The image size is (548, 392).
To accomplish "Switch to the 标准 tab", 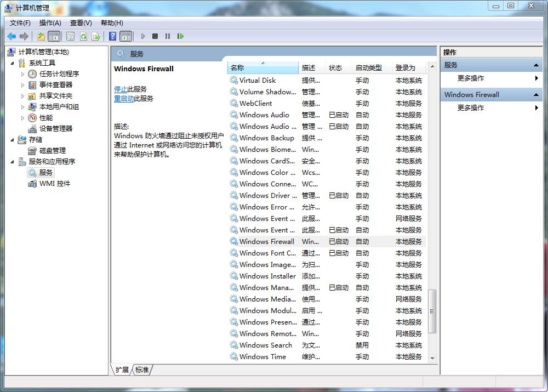I will pos(142,370).
